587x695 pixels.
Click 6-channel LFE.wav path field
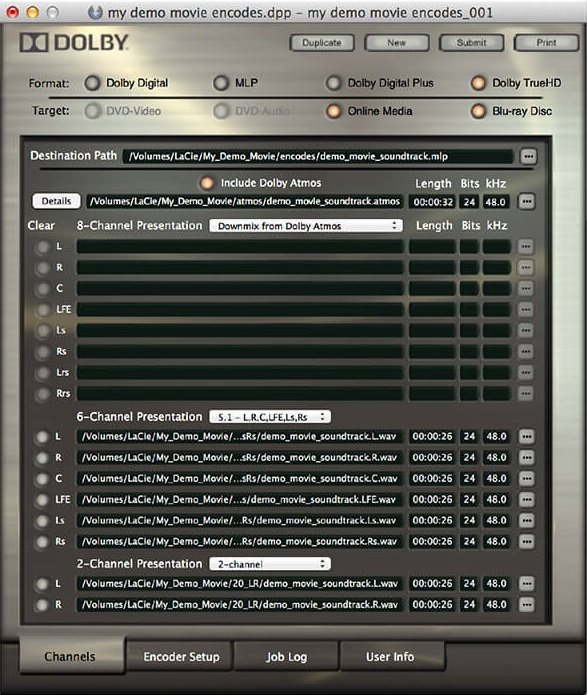tap(240, 500)
